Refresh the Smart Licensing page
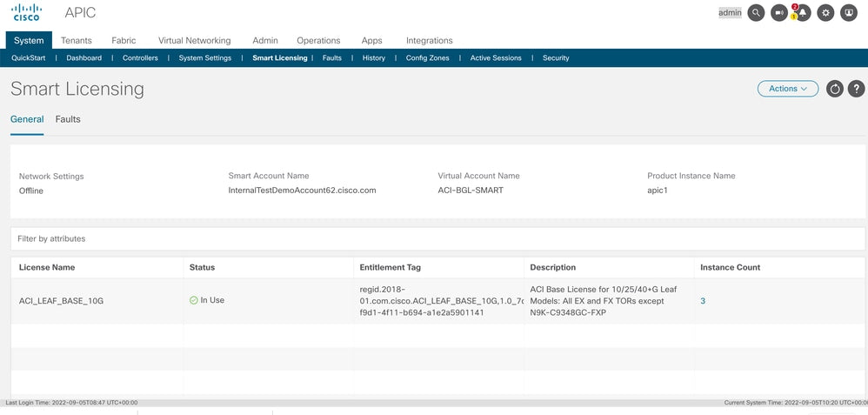The width and height of the screenshot is (868, 415). coord(835,89)
